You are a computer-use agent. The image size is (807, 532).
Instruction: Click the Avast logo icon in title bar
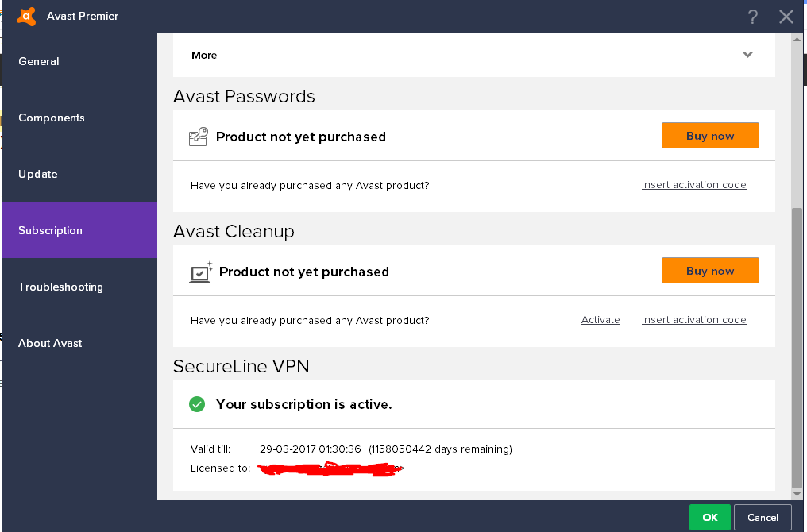(26, 16)
